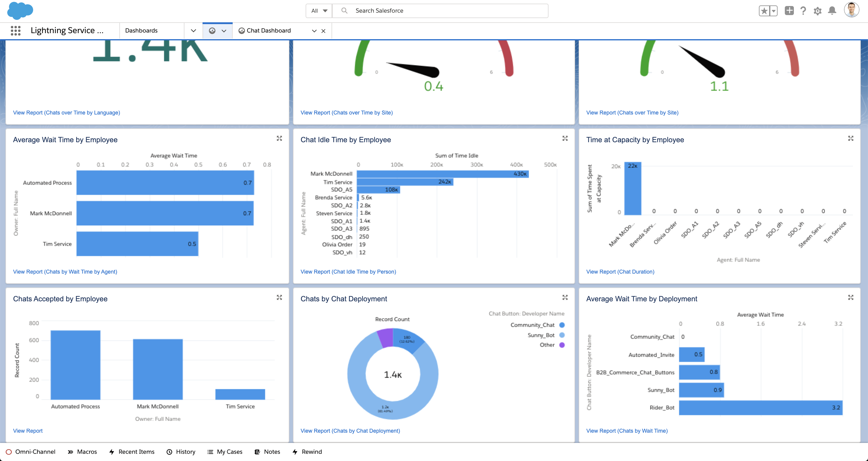Open the Help question mark icon
The height and width of the screenshot is (461, 868).
803,11
